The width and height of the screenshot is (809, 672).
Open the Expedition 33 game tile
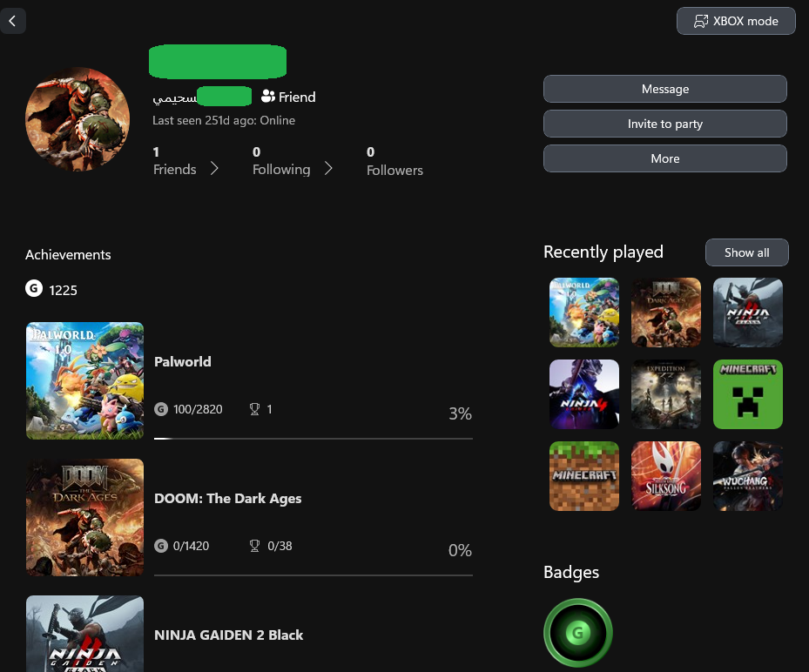coord(666,394)
